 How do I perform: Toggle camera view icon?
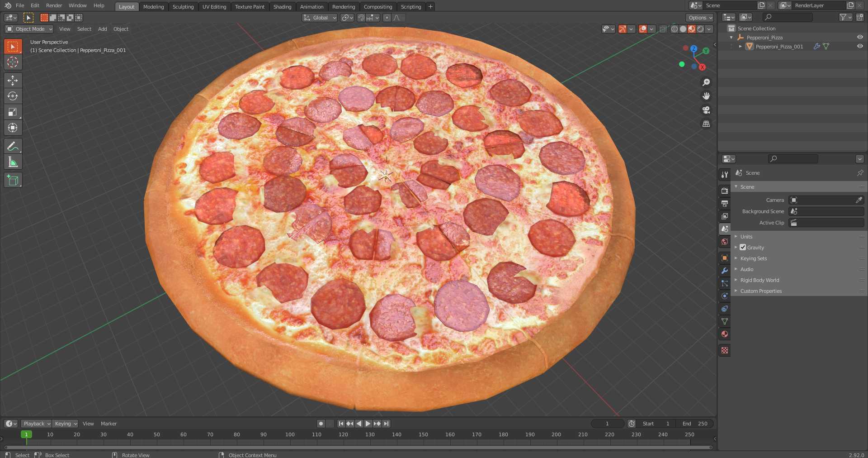coord(706,110)
